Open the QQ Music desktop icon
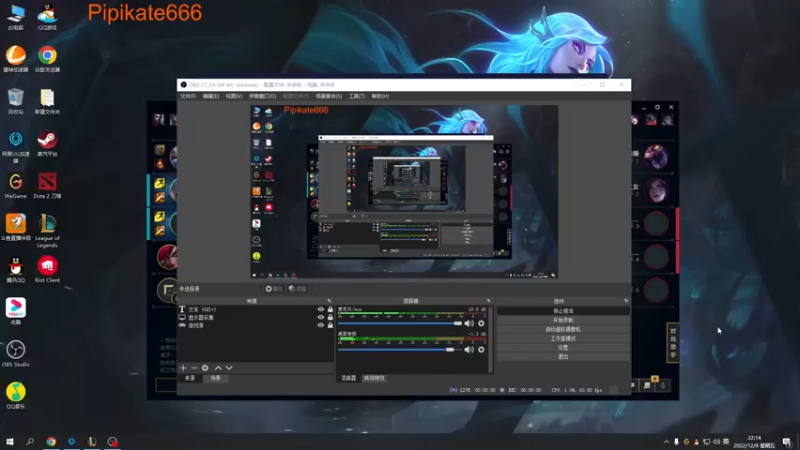Viewport: 800px width, 450px height. (16, 395)
